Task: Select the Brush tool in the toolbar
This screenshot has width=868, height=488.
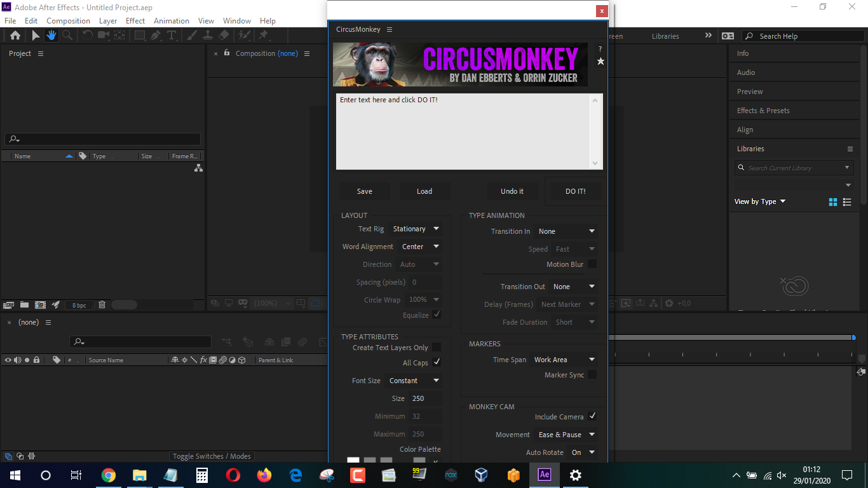Action: [193, 36]
